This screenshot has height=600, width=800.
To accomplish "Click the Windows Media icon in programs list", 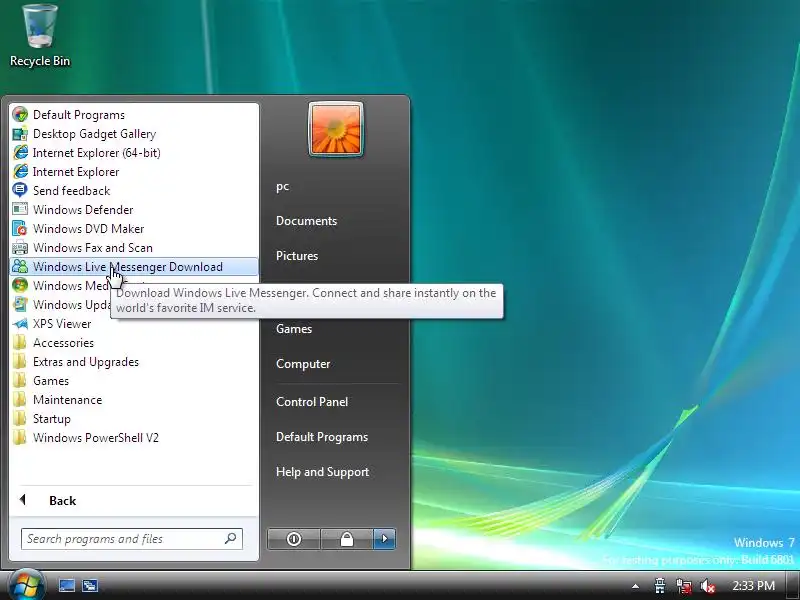I will (20, 285).
